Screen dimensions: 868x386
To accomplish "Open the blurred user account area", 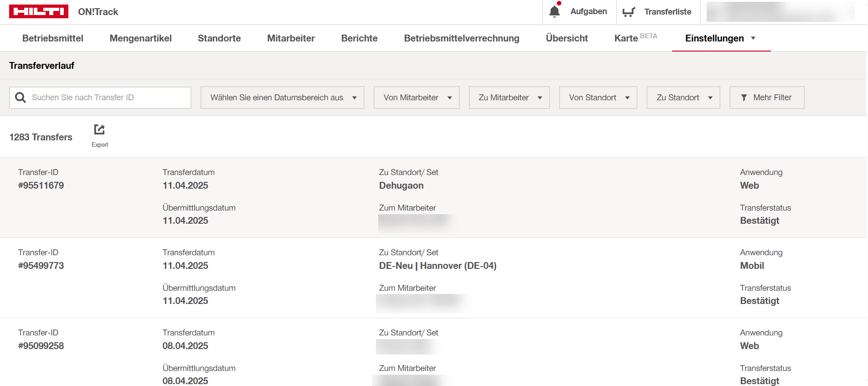I will [781, 12].
